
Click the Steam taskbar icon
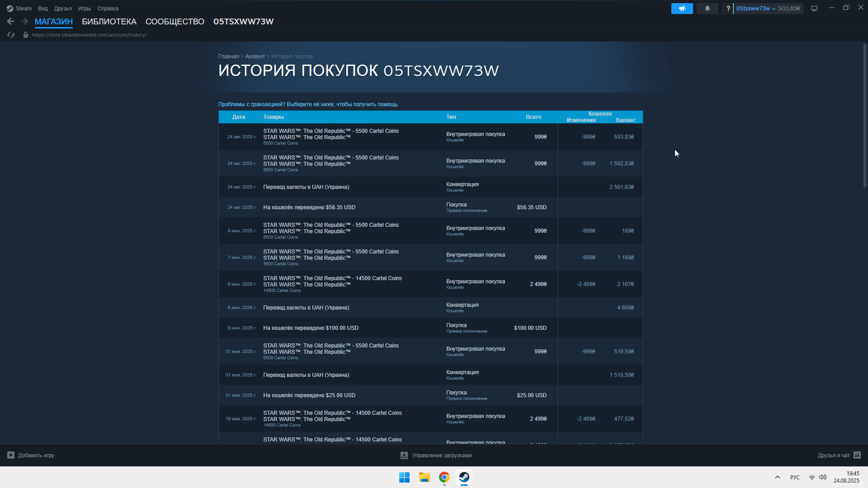[464, 477]
